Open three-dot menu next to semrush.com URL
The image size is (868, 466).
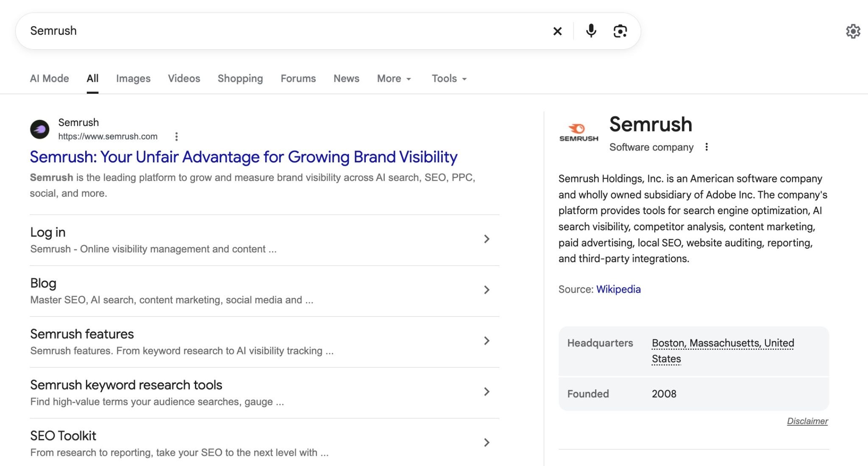tap(176, 137)
